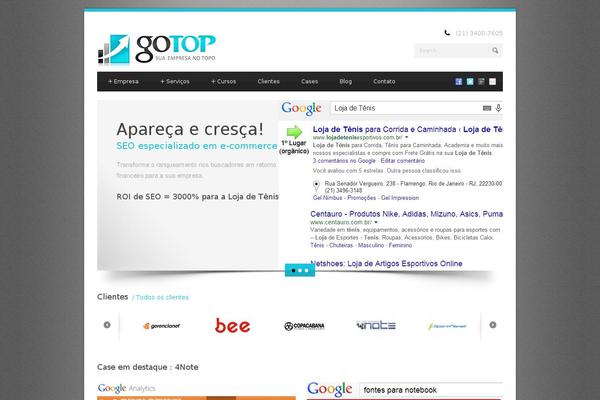The height and width of the screenshot is (400, 600).
Task: Click the Gel Nimbus sitelink
Action: (328, 198)
